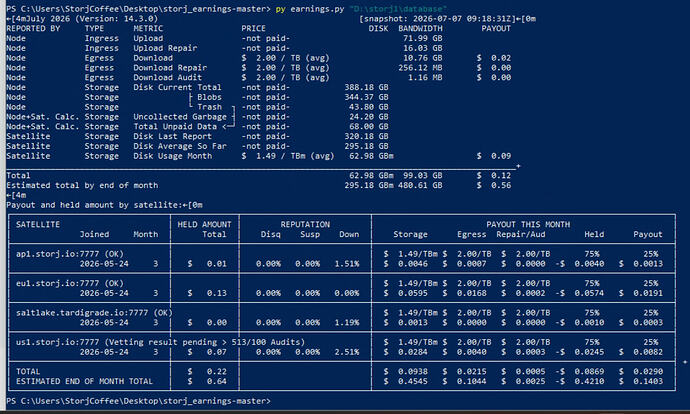
Task: Click the PowerShell prompt at the bottom
Action: (139, 401)
